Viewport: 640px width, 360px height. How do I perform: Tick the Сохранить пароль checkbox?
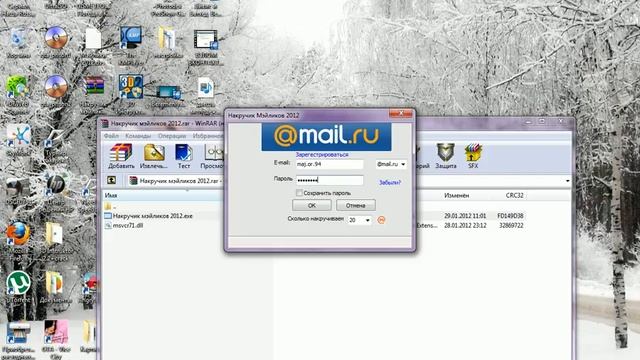299,193
